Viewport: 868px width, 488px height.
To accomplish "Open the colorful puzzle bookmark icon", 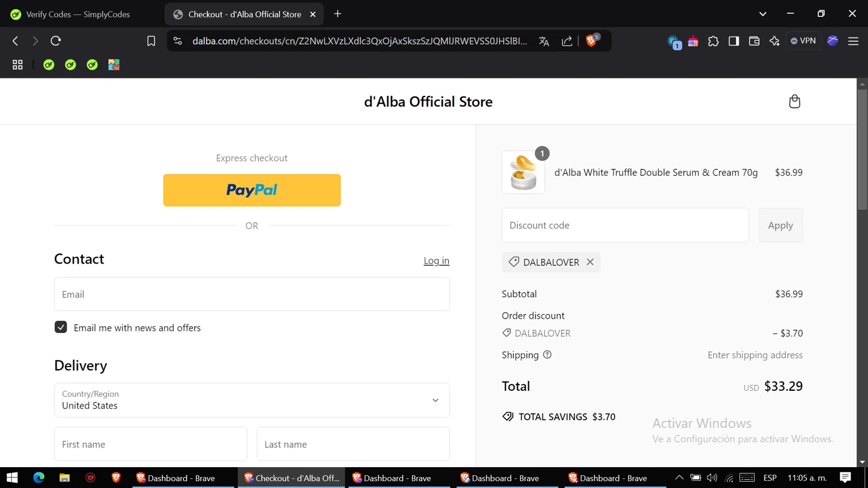I will coord(114,65).
